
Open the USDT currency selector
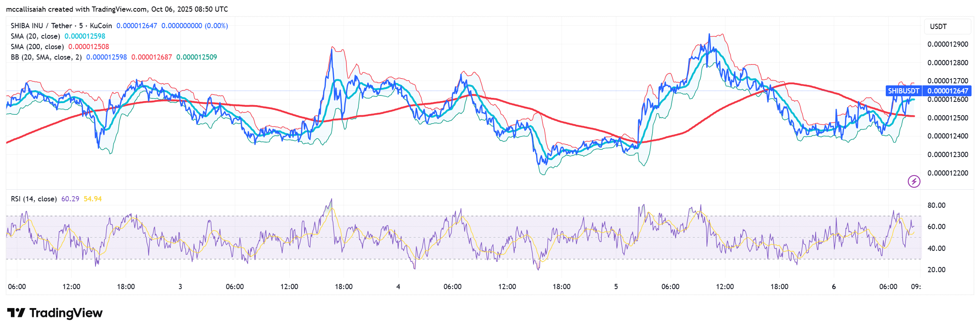[x=947, y=27]
